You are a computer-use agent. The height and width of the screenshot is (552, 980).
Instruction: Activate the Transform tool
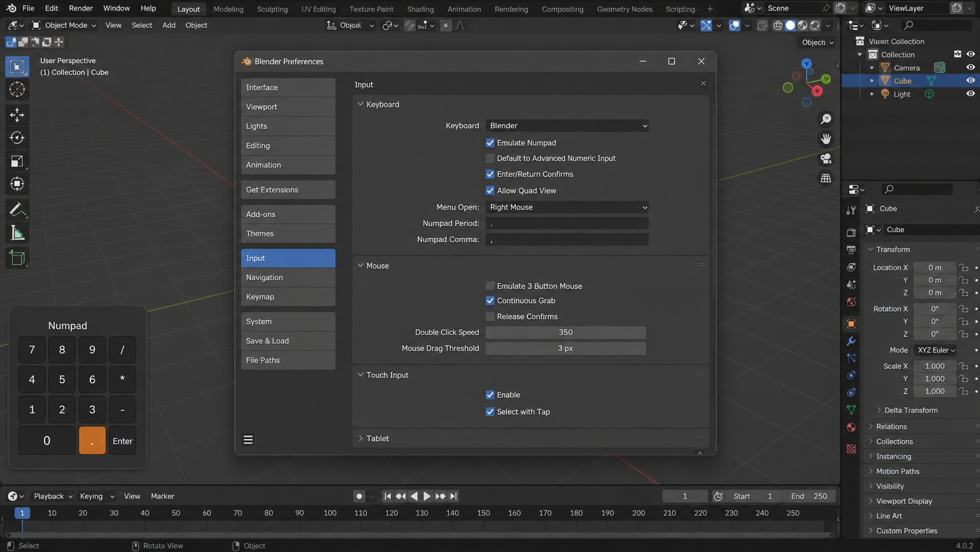pyautogui.click(x=17, y=184)
